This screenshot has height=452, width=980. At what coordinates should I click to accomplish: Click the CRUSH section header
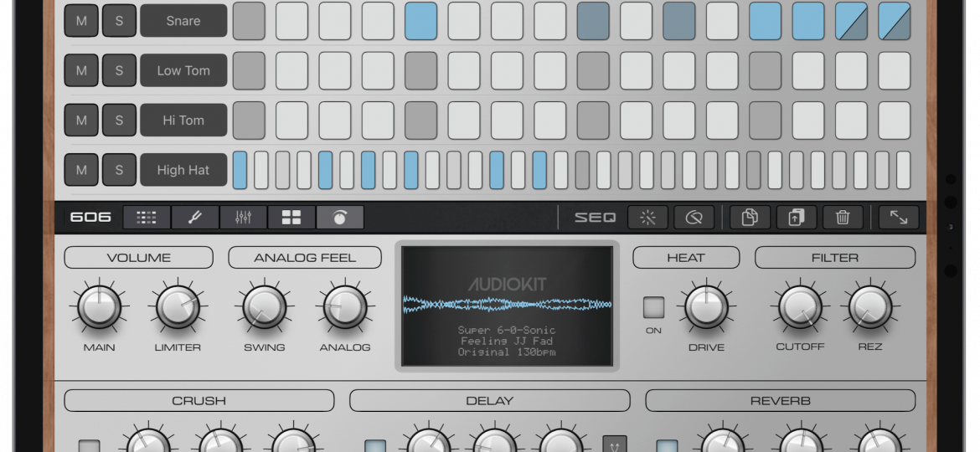(199, 400)
